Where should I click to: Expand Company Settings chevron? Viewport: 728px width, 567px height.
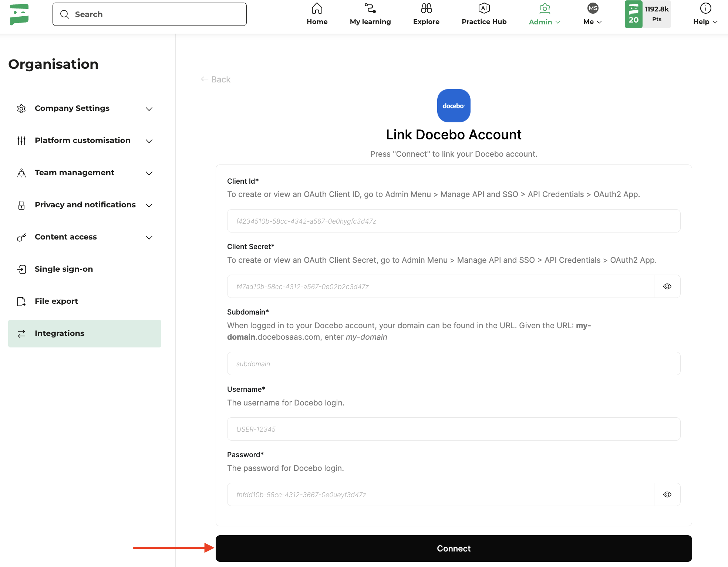pos(149,109)
